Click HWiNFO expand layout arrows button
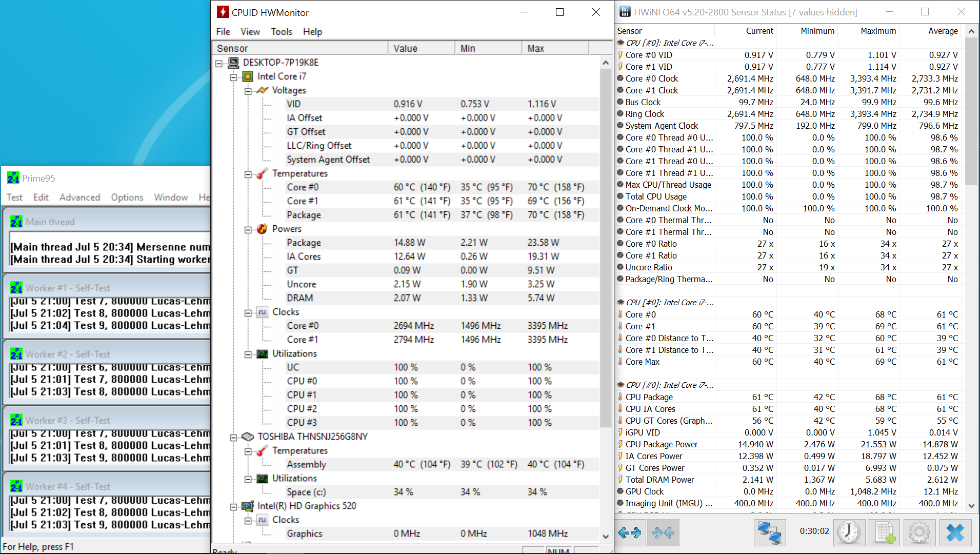Image resolution: width=980 pixels, height=554 pixels. [630, 533]
